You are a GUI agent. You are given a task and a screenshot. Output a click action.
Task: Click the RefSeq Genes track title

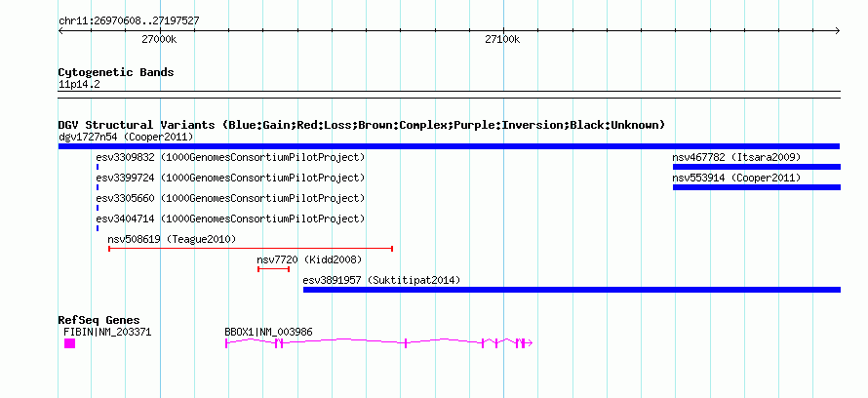click(x=99, y=320)
